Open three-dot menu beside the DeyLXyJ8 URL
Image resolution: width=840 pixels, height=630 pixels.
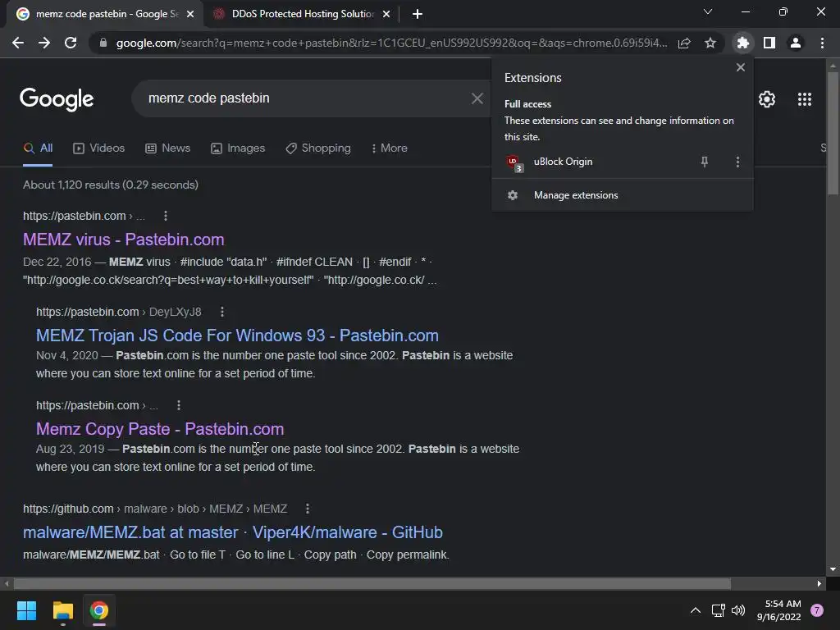pyautogui.click(x=222, y=312)
